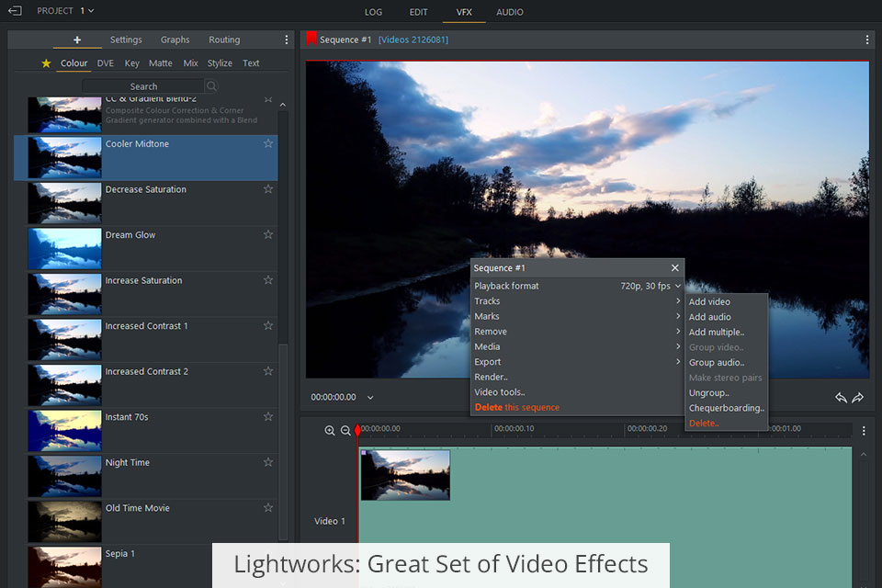Favourite the Increased Contrast 2 effect

coord(268,371)
